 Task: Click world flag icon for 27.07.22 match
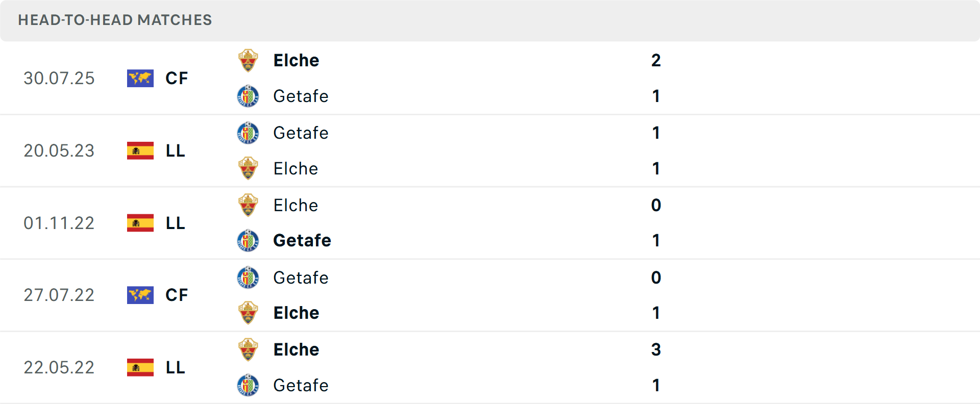[x=140, y=295]
